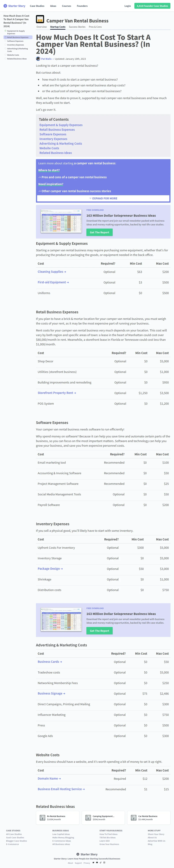Screen dimensions: 174x868
Task: Open the solopreneur report spreadsheet thumbnail
Action: [x=61, y=221]
